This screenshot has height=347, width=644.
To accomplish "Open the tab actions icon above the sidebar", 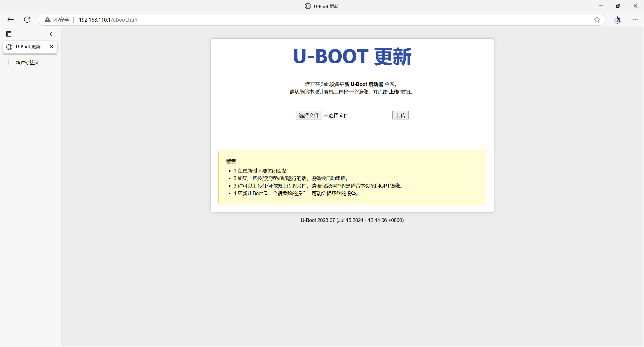I will [9, 34].
